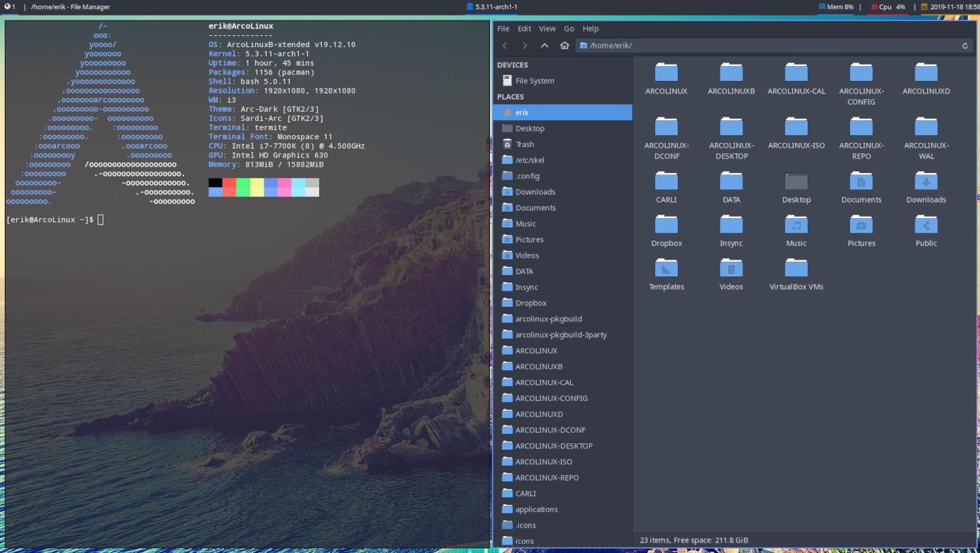Click the status bar text 23 items
Screen dimensions: 980x553
[x=694, y=540]
